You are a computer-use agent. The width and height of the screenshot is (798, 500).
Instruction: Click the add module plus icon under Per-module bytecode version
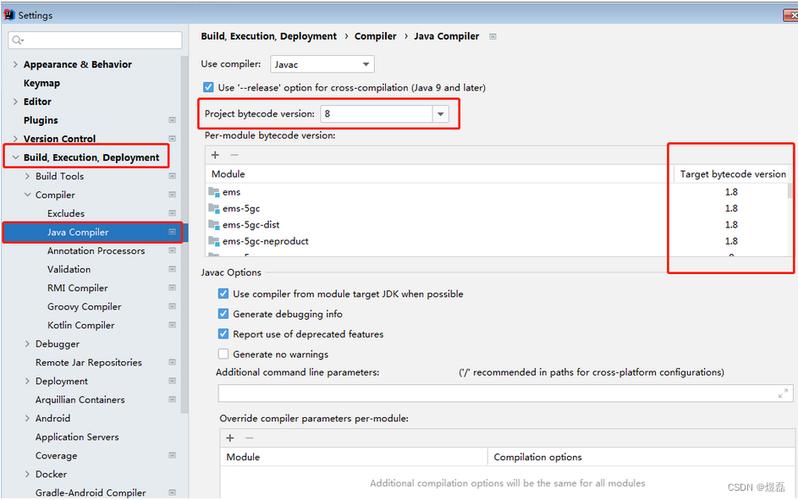pos(215,155)
